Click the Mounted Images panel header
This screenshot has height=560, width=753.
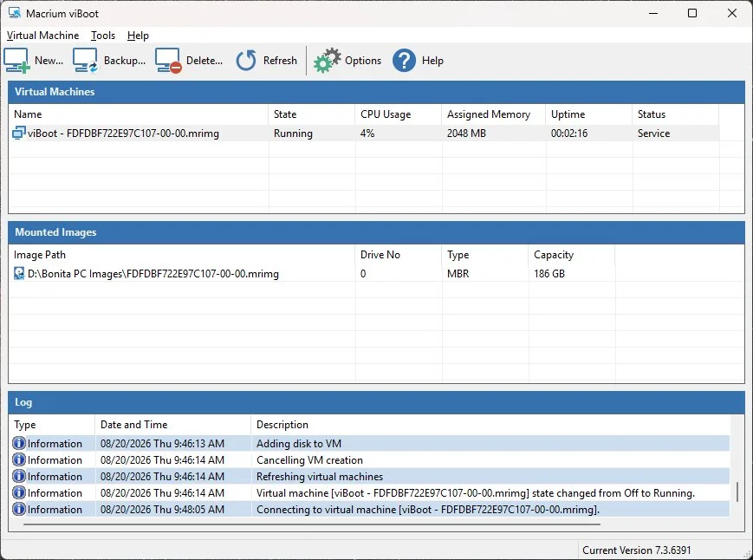[x=376, y=232]
